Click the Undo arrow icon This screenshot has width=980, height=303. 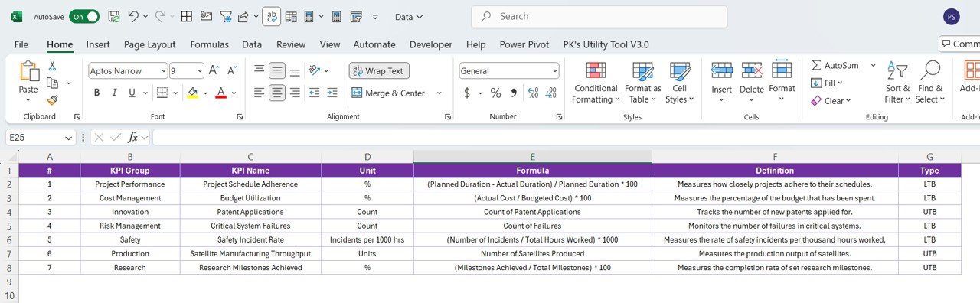point(133,16)
